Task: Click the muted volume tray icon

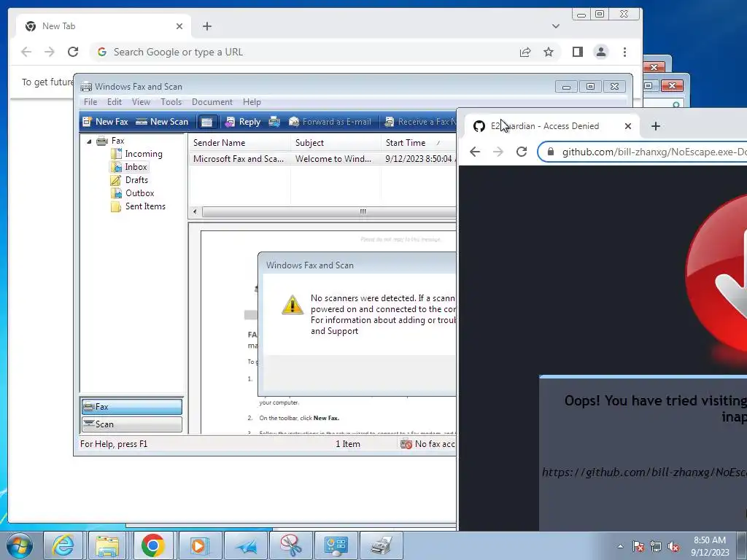Action: coord(673,547)
